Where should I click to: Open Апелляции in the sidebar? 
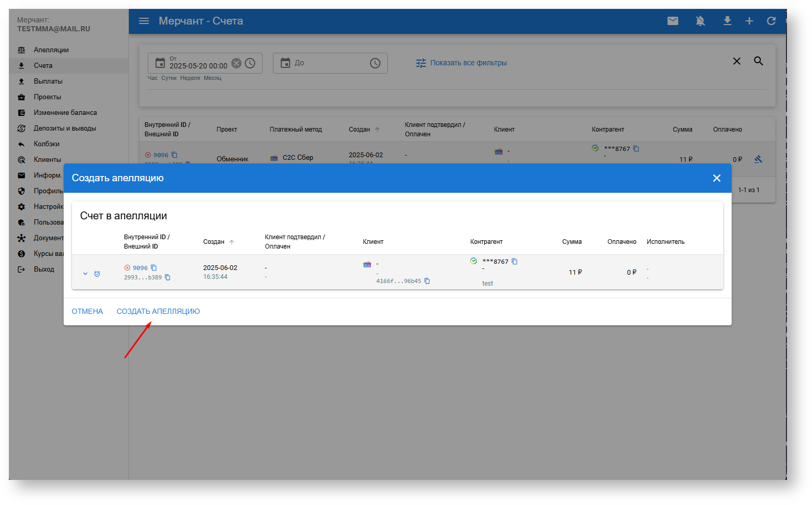tap(51, 50)
